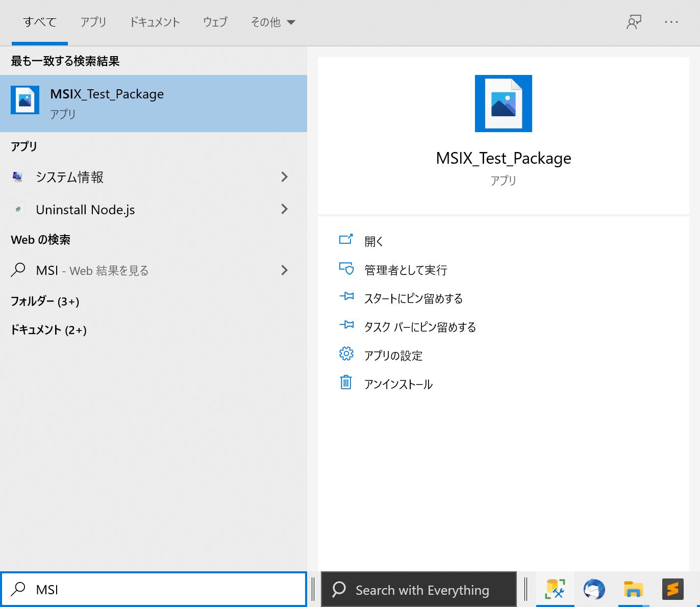The width and height of the screenshot is (700, 607).
Task: Choose 管理者として実行
Action: pos(406,270)
